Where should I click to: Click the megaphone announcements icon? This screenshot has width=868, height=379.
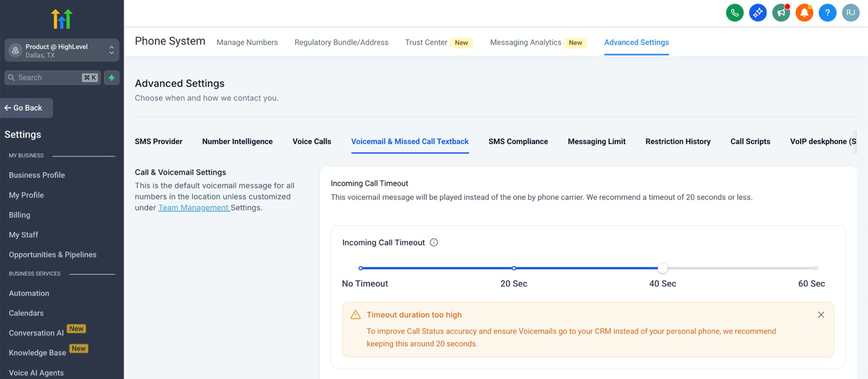point(781,12)
